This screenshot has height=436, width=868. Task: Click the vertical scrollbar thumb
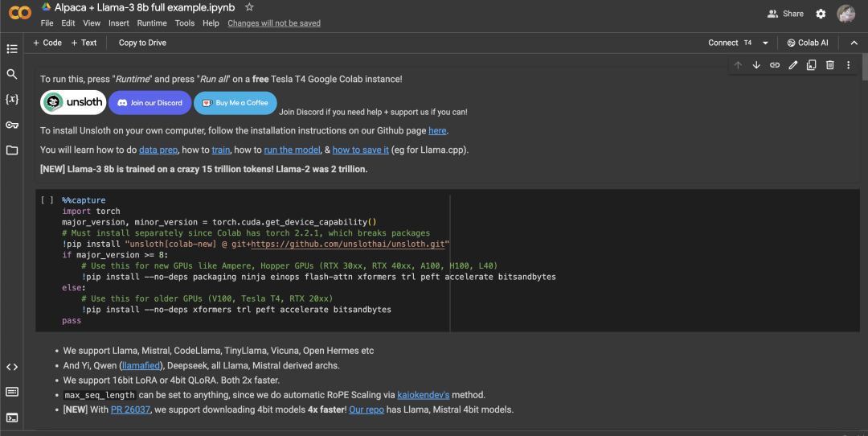coord(865,67)
